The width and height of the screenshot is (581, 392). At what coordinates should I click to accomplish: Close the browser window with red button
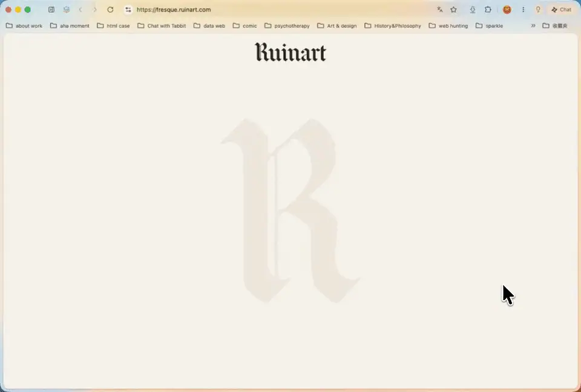point(8,10)
